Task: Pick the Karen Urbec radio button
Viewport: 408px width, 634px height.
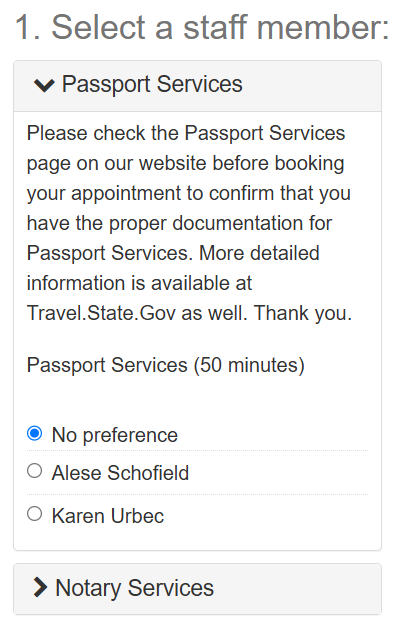Action: pyautogui.click(x=34, y=514)
